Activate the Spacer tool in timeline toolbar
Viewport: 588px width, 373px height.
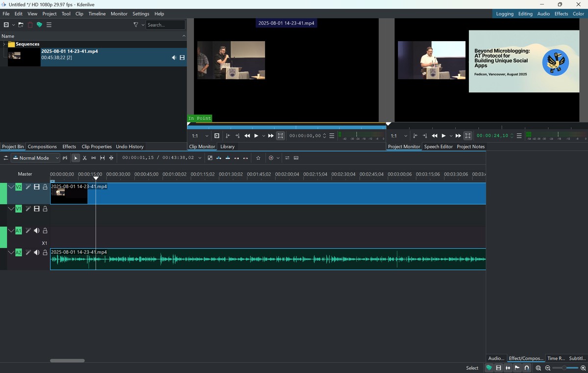click(94, 158)
